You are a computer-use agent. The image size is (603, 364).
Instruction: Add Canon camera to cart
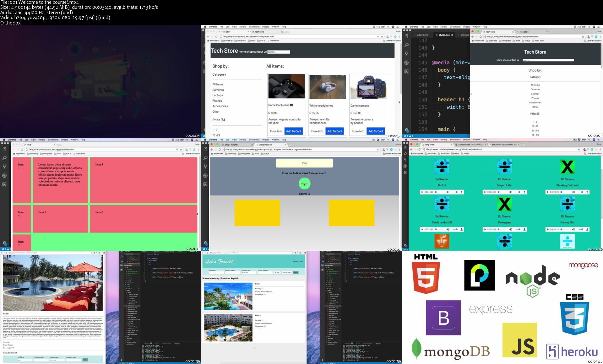click(375, 131)
